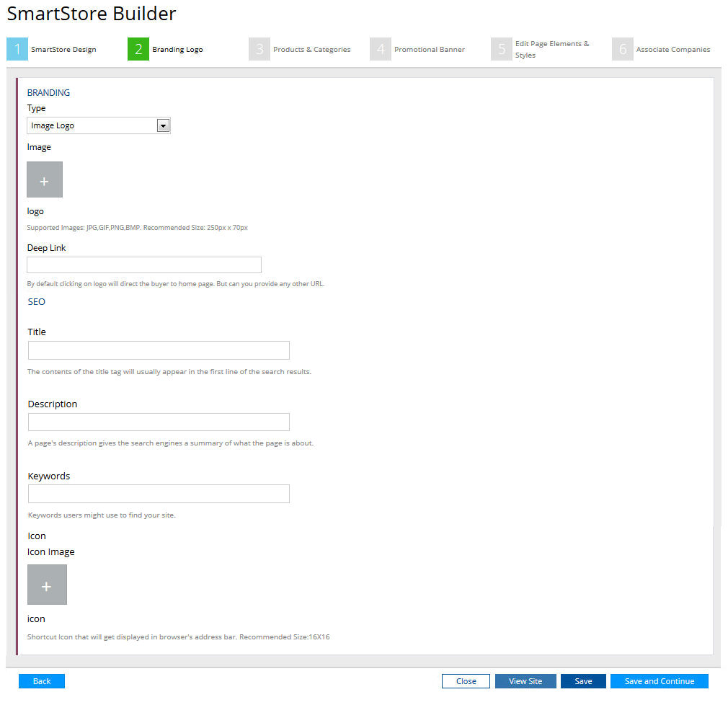Click the step 1 number badge
728x710 pixels.
(x=17, y=49)
